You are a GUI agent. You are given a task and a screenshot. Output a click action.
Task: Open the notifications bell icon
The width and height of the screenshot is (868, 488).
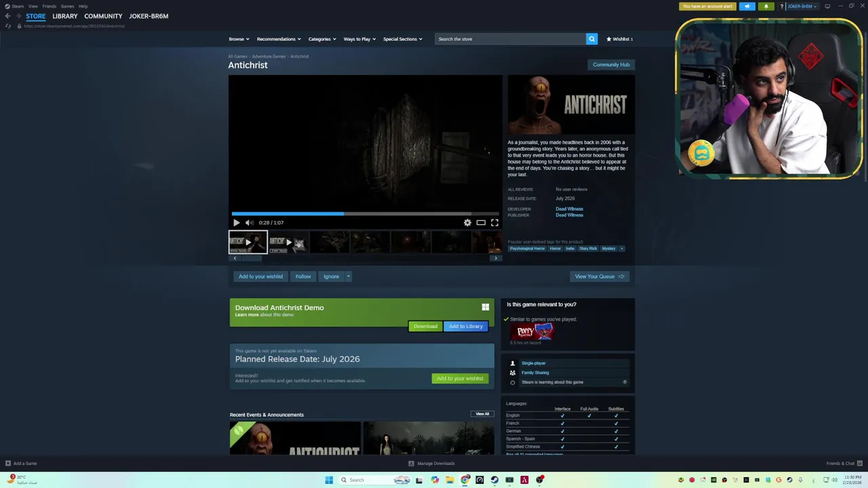766,6
